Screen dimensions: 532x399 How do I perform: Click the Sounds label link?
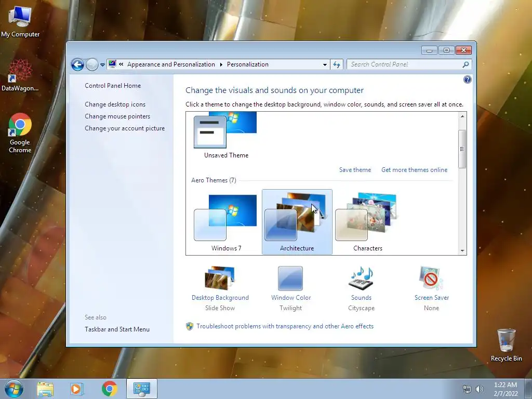[x=361, y=298]
